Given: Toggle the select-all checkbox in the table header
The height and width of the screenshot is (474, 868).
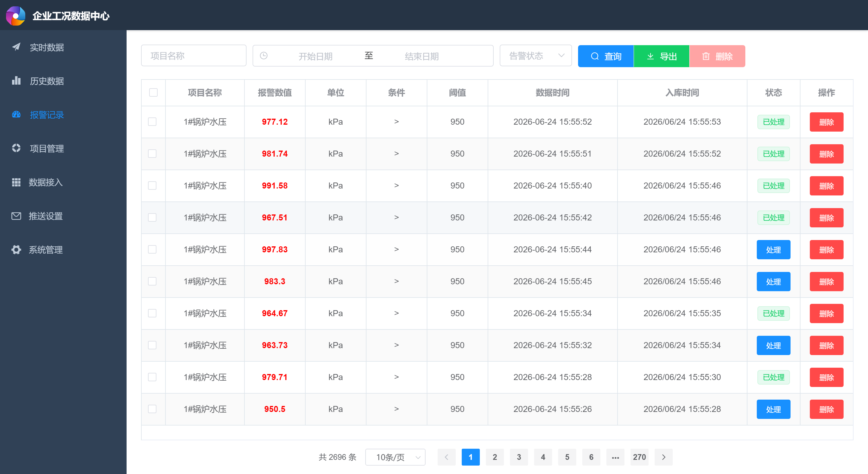Looking at the screenshot, I should (153, 92).
